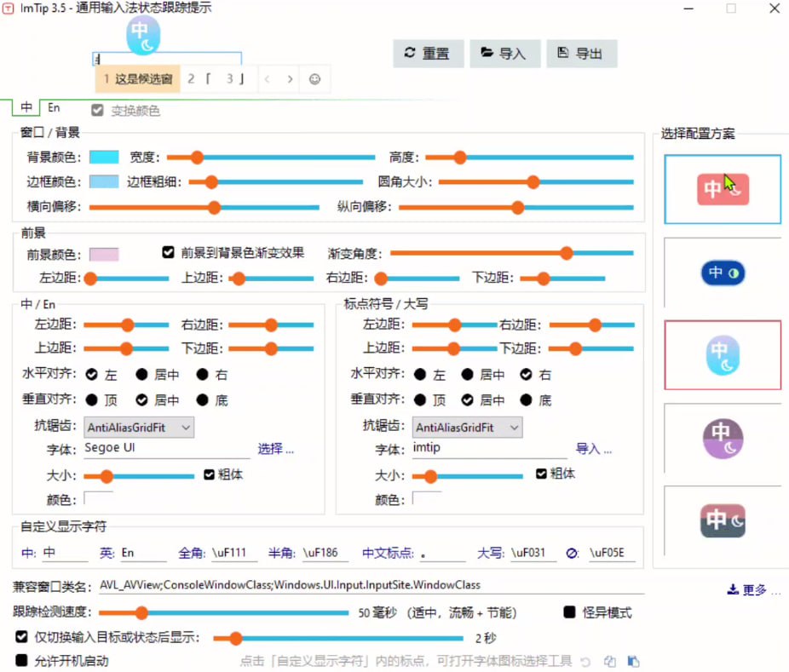Click the paste icon at the bottom right
This screenshot has width=789, height=672.
(x=633, y=662)
